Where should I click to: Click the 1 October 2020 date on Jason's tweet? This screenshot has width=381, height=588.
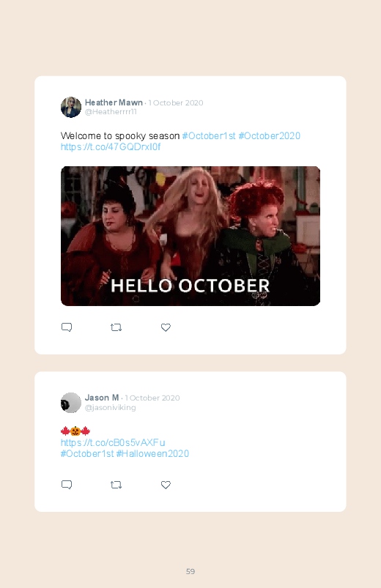coord(152,398)
